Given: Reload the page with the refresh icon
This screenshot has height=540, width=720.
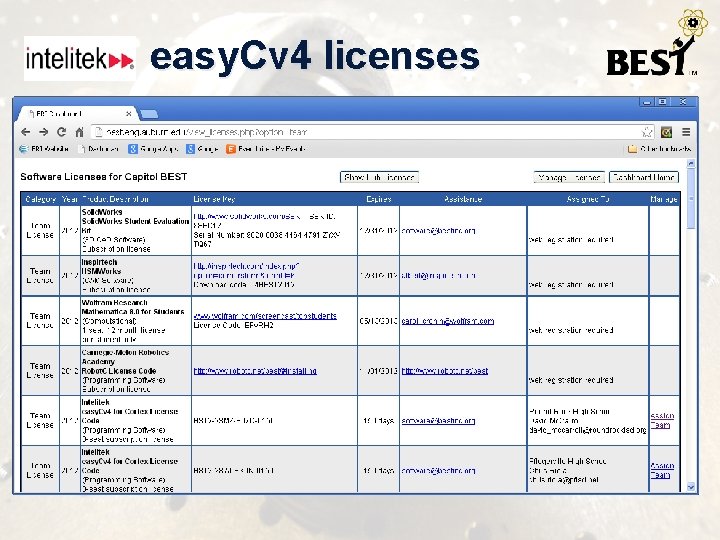Looking at the screenshot, I should (62, 132).
